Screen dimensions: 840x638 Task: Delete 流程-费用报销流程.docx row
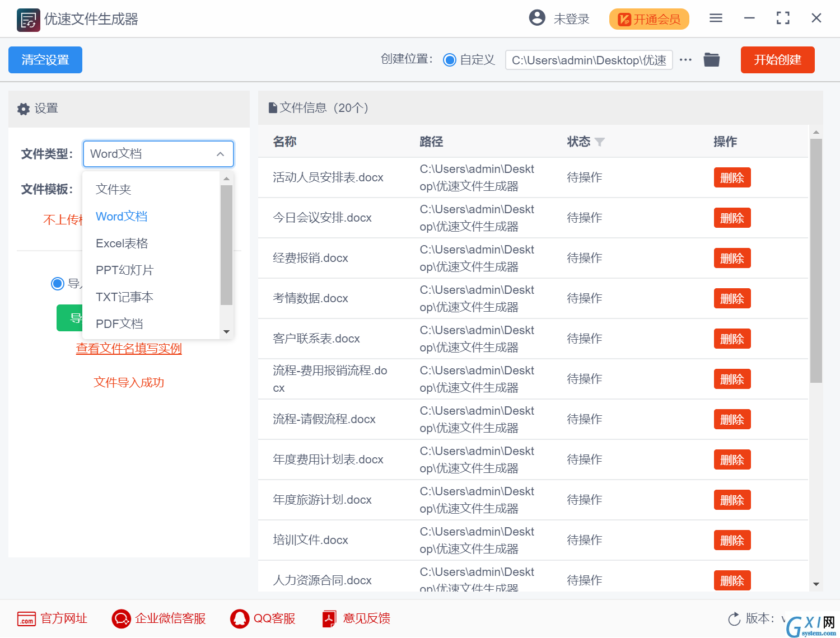click(x=732, y=379)
